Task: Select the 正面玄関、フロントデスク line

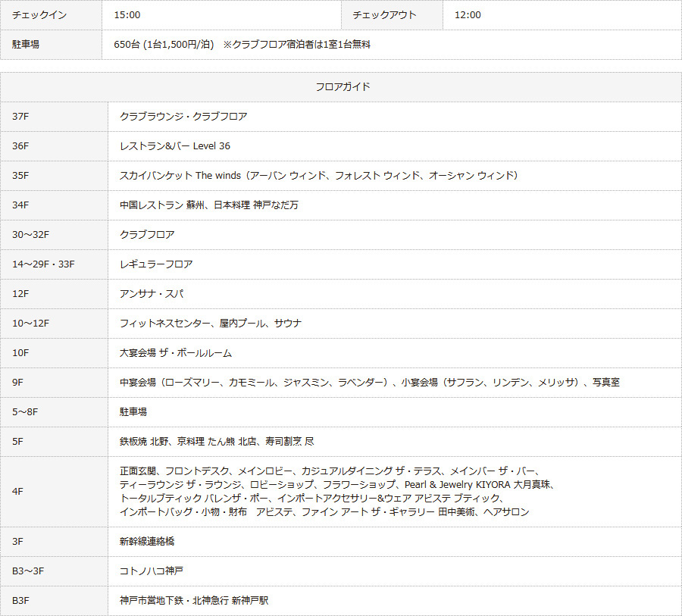Action: [x=330, y=471]
